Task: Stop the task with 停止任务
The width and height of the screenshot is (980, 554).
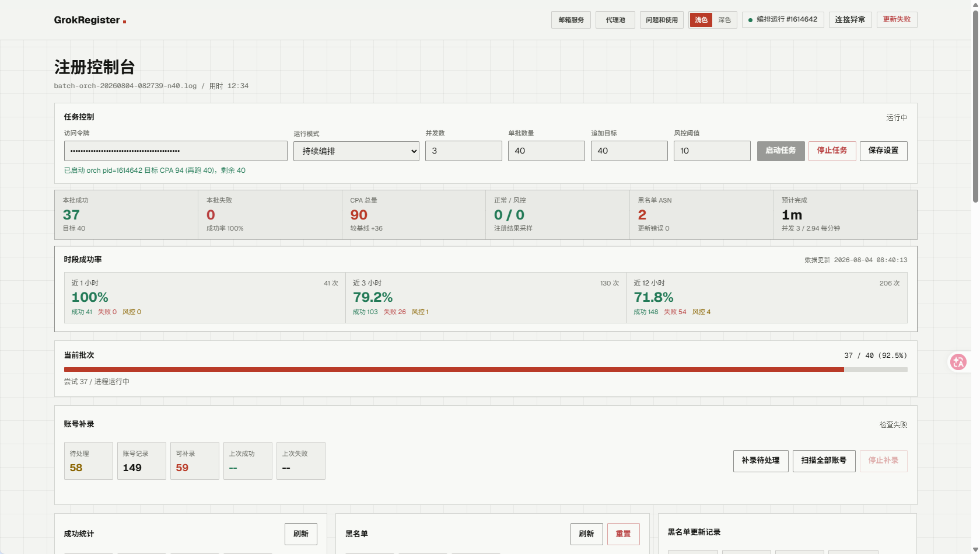Action: point(832,151)
